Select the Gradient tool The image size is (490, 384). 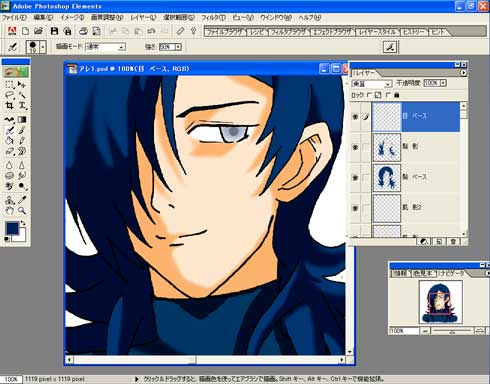click(22, 119)
